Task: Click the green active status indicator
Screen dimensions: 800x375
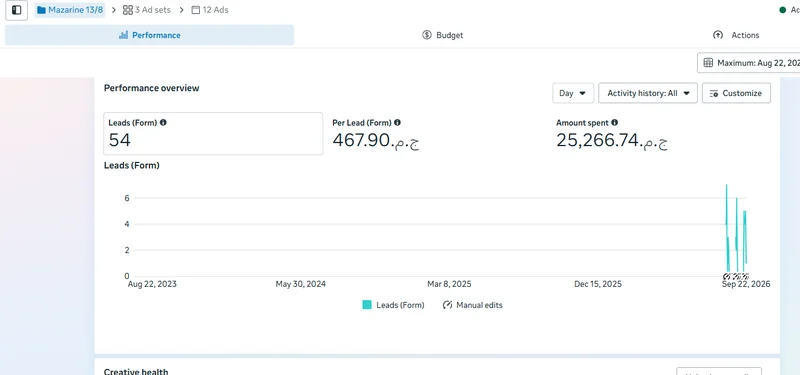Action: [782, 10]
